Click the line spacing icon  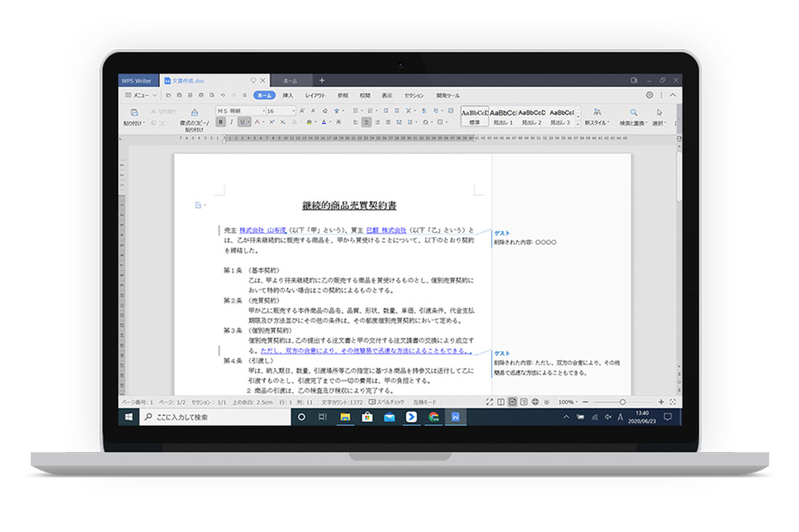410,122
